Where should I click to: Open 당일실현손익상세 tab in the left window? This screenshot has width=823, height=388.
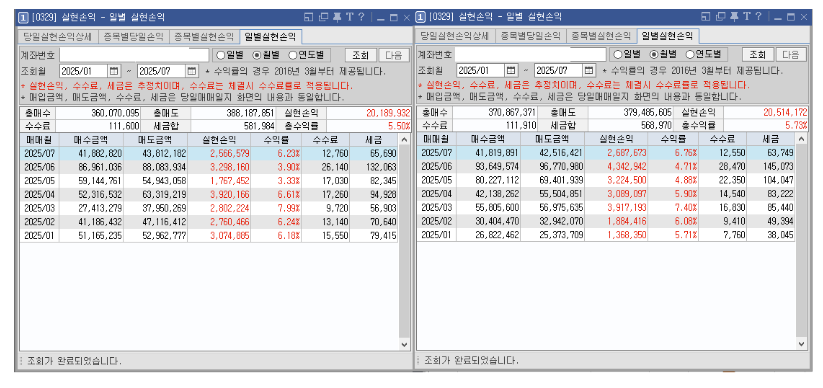click(x=58, y=36)
